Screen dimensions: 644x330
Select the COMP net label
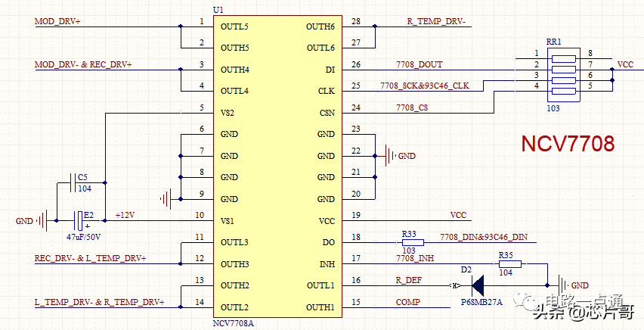pos(408,302)
